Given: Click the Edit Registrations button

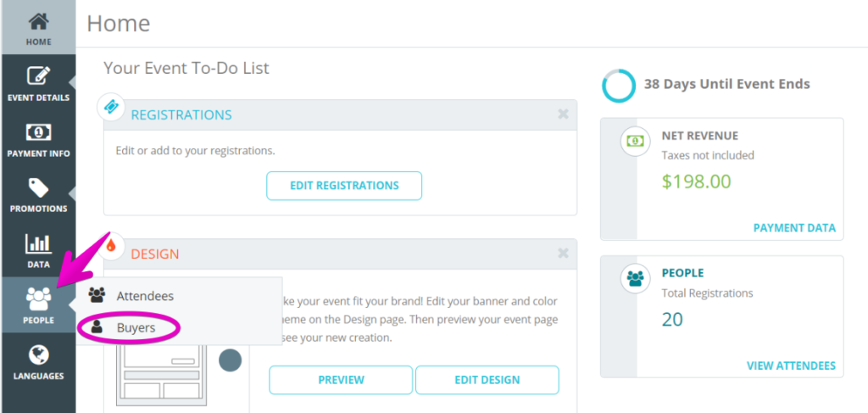Looking at the screenshot, I should tap(344, 186).
